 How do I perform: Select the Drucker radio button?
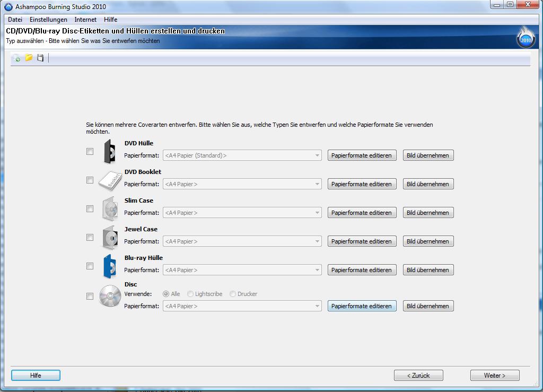pyautogui.click(x=233, y=294)
